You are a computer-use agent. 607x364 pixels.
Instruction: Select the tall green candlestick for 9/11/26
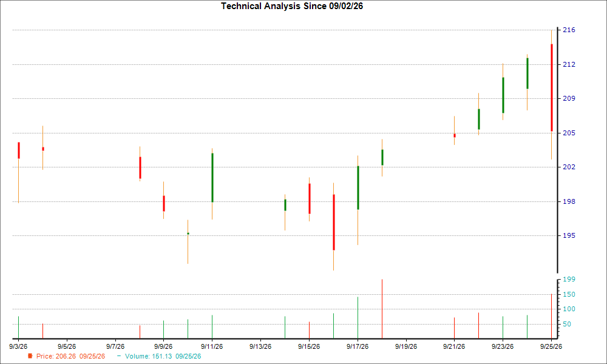[212, 178]
